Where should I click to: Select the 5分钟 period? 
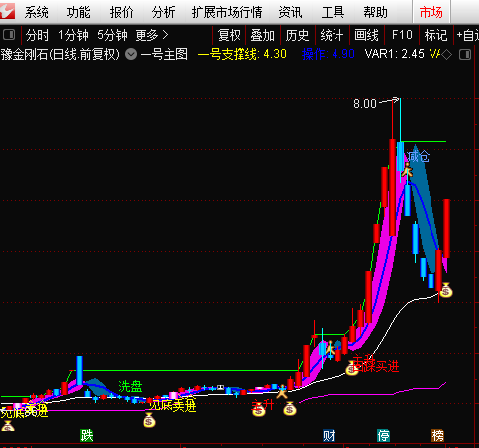click(x=112, y=35)
